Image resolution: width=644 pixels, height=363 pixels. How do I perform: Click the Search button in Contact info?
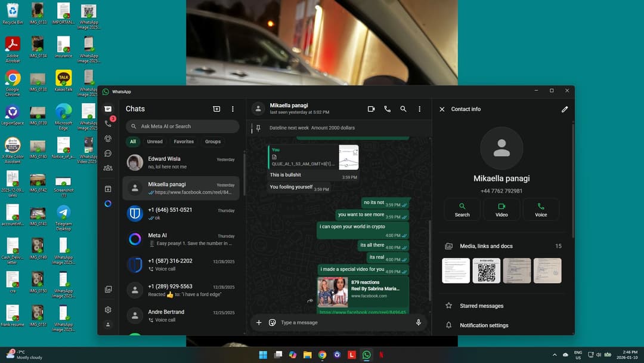(462, 210)
